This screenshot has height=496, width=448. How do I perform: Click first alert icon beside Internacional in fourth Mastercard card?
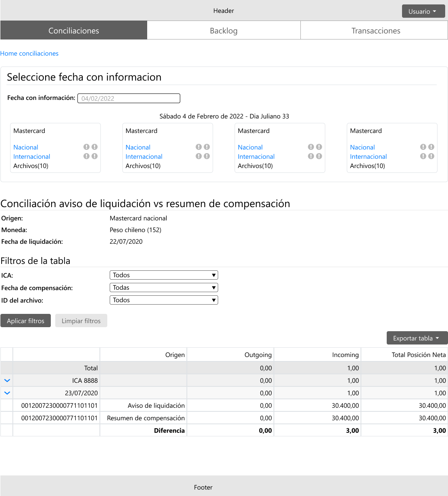click(423, 156)
